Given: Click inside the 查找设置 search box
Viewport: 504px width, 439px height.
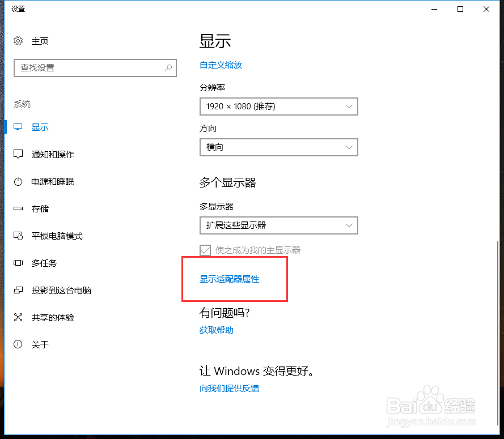Looking at the screenshot, I should coord(85,67).
